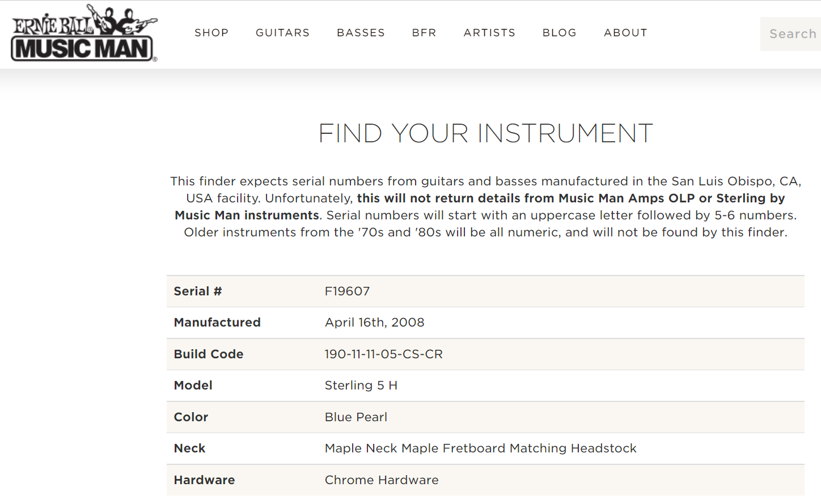The image size is (821, 504).
Task: Click the Ernie Ball Music Man logo
Action: [84, 33]
